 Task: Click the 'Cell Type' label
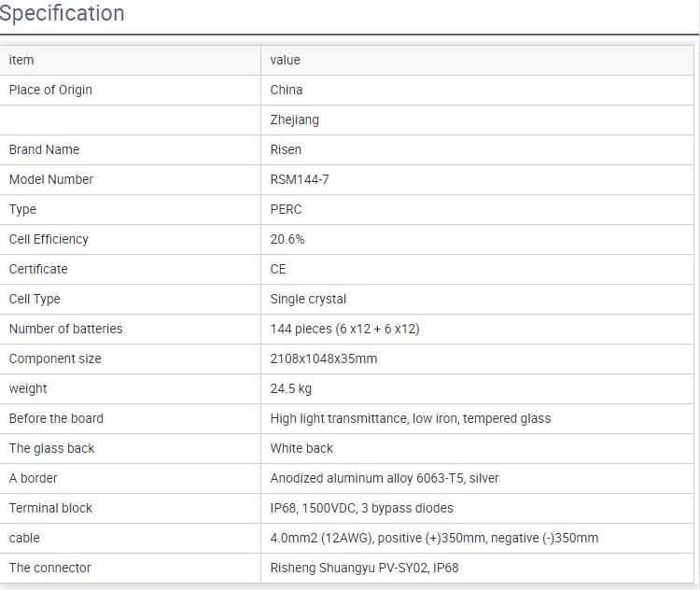35,300
